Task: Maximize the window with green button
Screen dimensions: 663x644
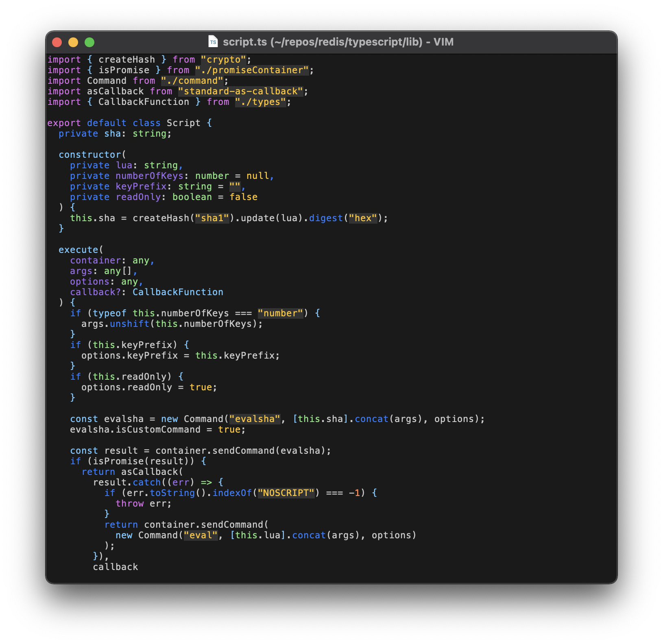Action: coord(89,42)
